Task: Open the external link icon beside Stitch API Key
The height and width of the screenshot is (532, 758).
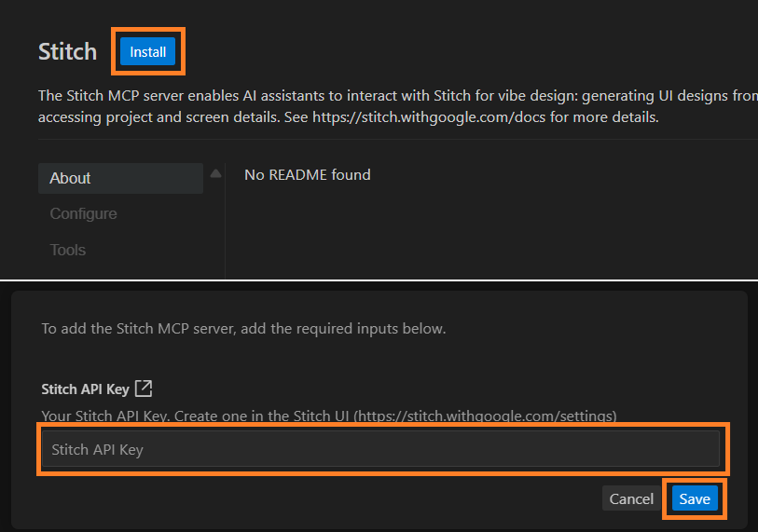Action: coord(144,389)
